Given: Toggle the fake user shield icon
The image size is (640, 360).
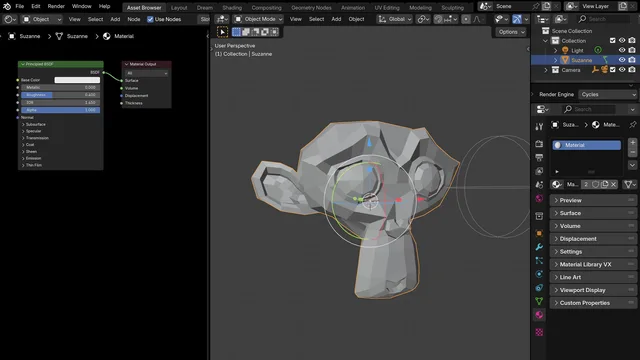Looking at the screenshot, I should (596, 184).
